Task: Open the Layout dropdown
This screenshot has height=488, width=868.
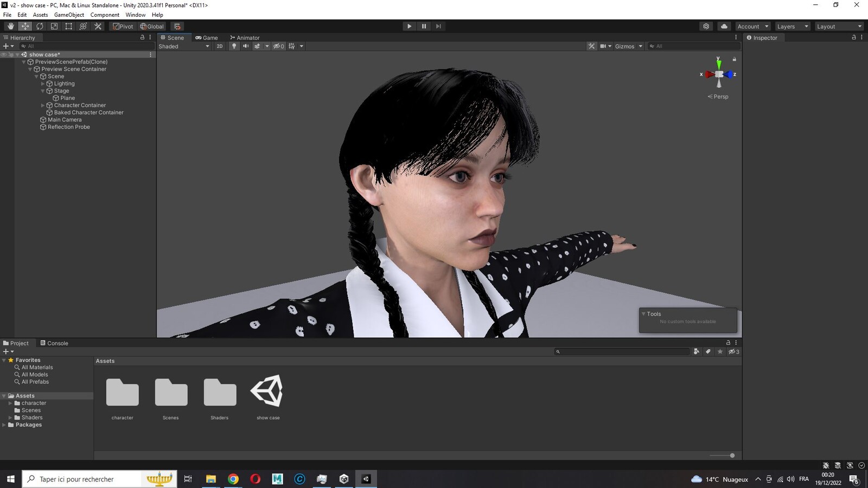Action: (839, 26)
